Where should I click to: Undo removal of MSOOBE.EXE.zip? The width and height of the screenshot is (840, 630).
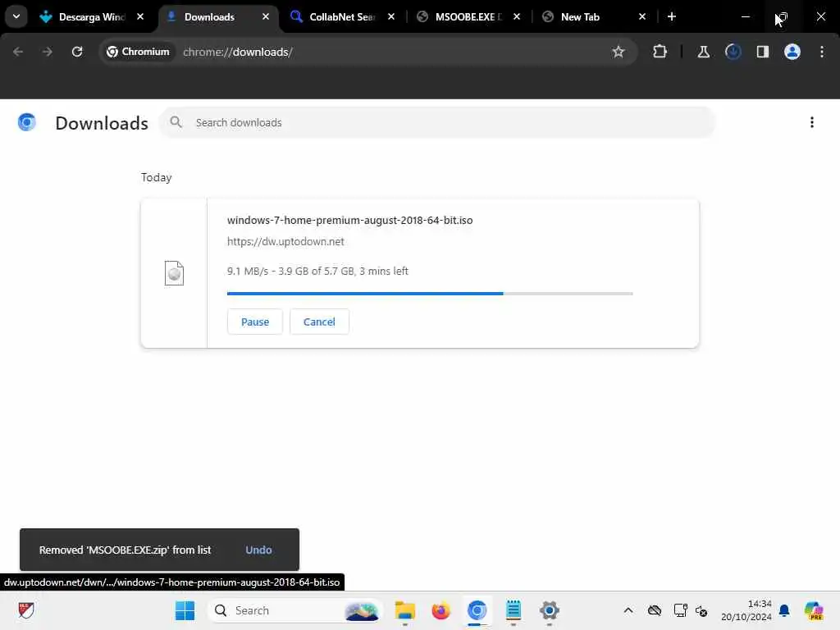pos(258,550)
